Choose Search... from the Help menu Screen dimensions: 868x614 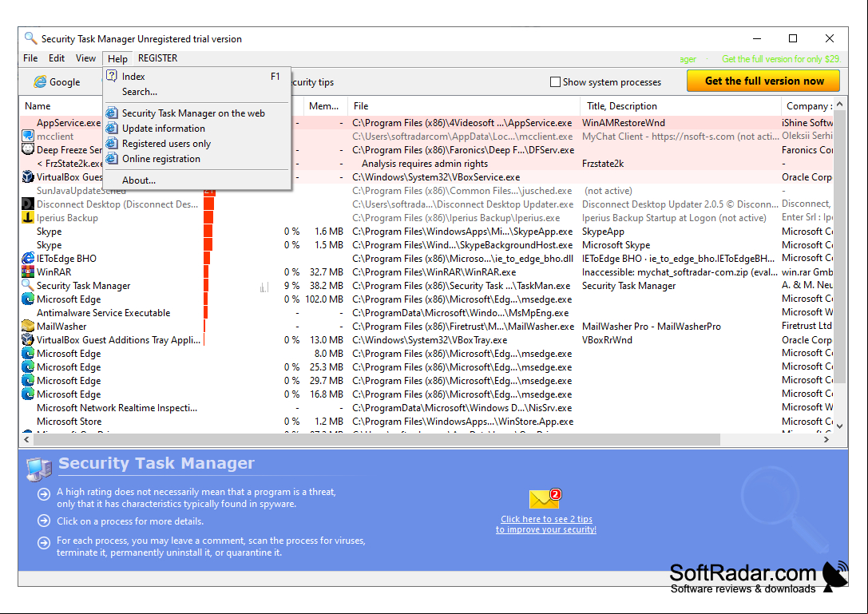coord(196,92)
